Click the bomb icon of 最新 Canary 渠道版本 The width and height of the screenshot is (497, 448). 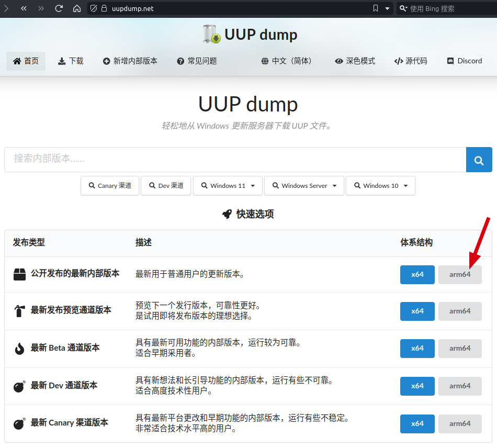19,423
